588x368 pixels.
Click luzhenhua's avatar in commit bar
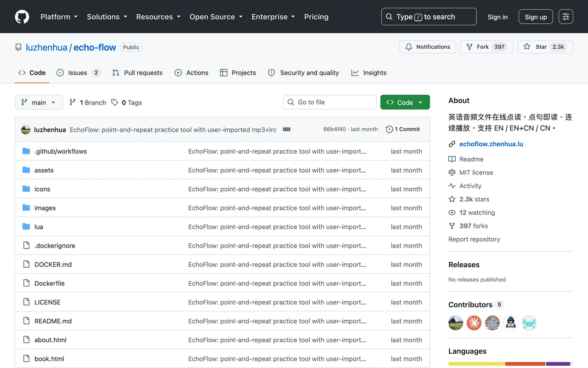(26, 130)
